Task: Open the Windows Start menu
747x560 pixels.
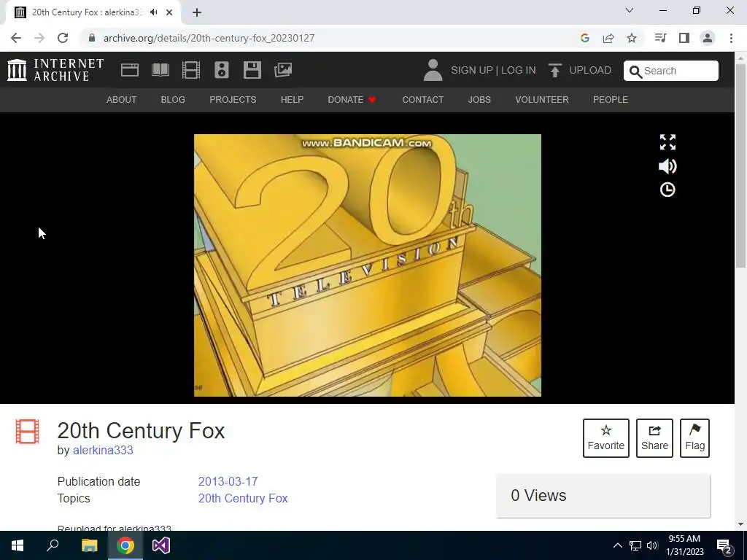Action: click(x=18, y=545)
